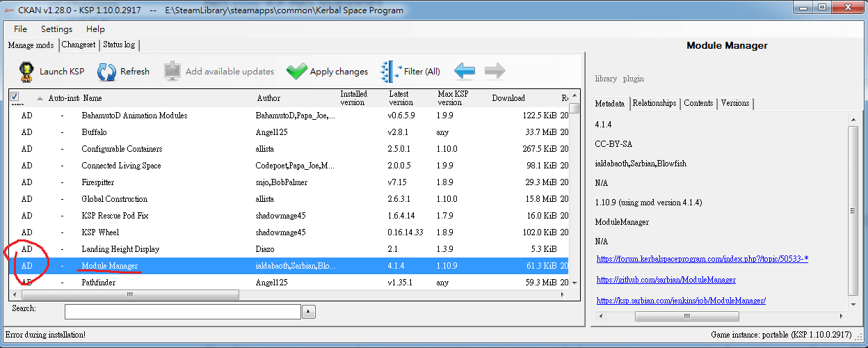Open the Settings menu
This screenshot has width=868, height=348.
tap(56, 29)
